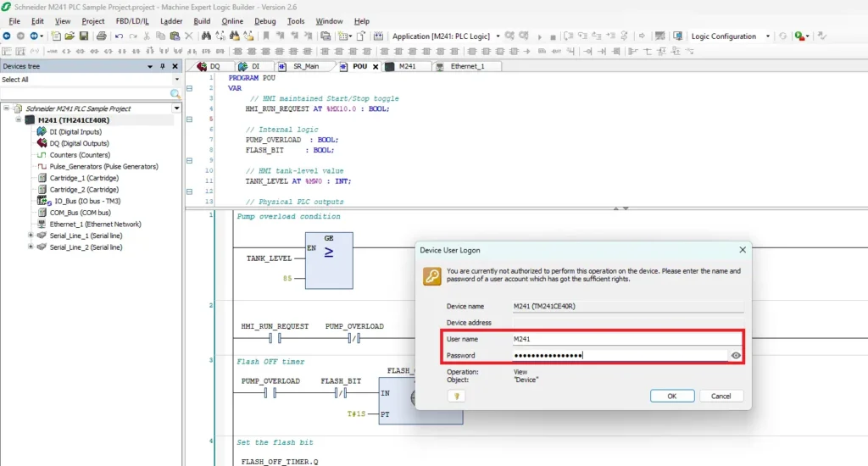Open Devices tree panel options arrow
The height and width of the screenshot is (466, 868).
(x=149, y=66)
